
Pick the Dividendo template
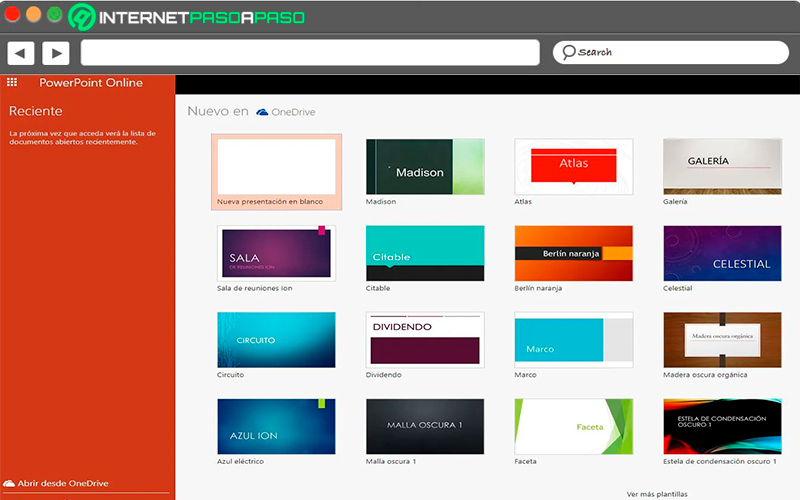point(425,340)
